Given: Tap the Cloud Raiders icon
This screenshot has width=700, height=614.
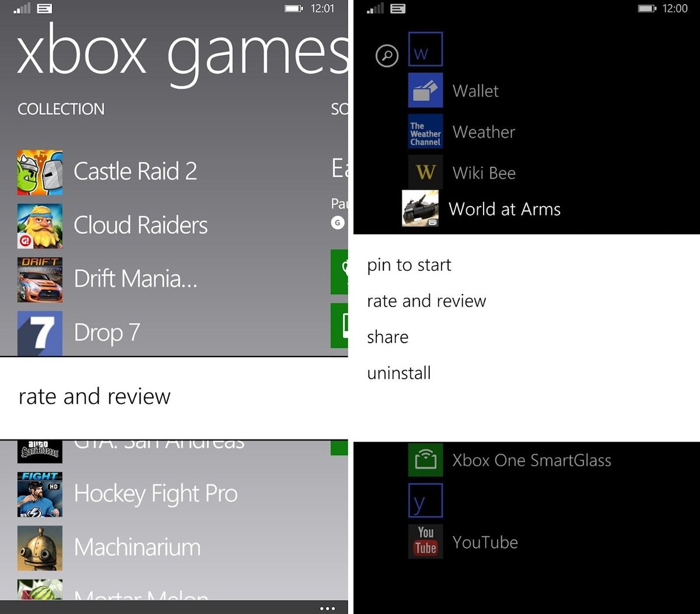Looking at the screenshot, I should [x=40, y=226].
